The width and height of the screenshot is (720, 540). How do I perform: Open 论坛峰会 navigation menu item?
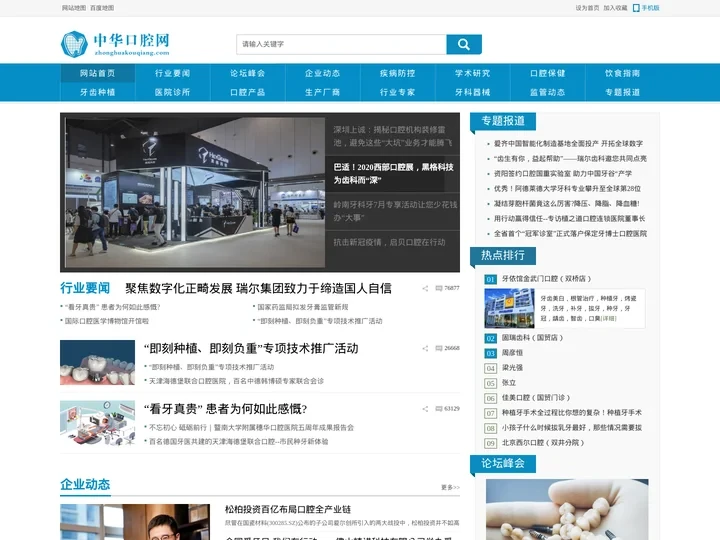click(x=248, y=73)
